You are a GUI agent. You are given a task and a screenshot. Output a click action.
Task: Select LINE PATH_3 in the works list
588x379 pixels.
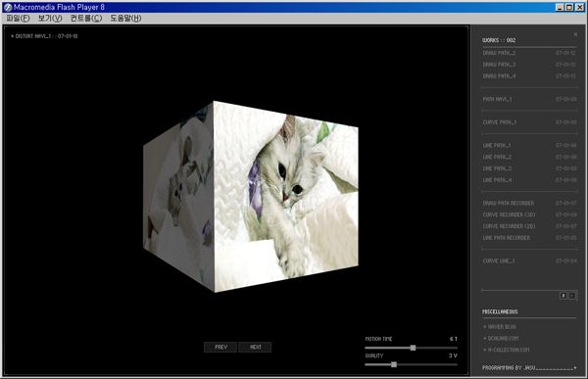click(x=529, y=168)
